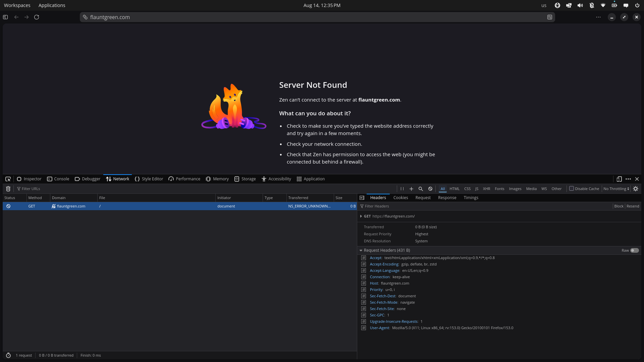Click the Filter Headers input field
This screenshot has width=644, height=362.
point(485,206)
